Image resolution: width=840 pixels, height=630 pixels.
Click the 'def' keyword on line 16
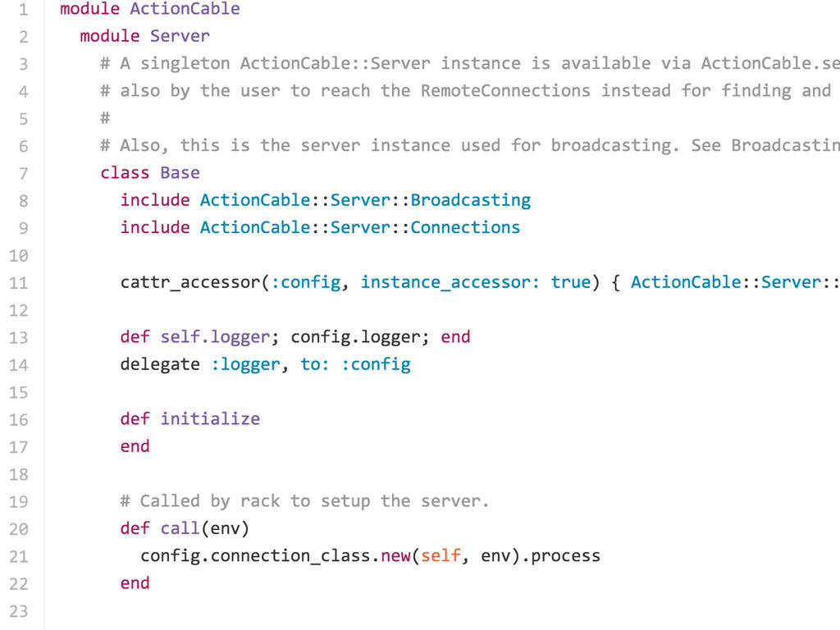point(135,419)
